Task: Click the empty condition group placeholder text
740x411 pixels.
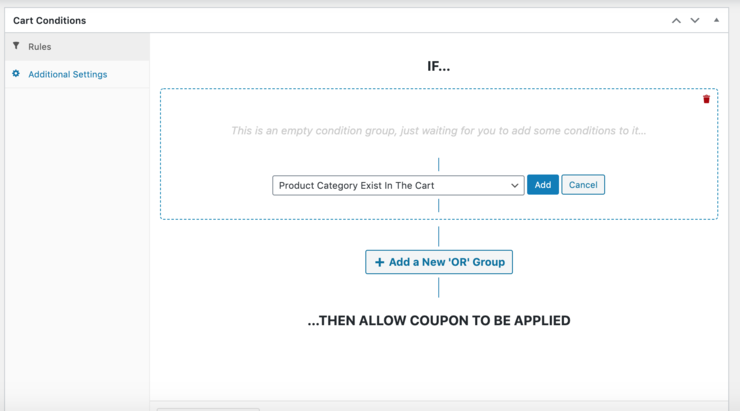Action: 438,131
